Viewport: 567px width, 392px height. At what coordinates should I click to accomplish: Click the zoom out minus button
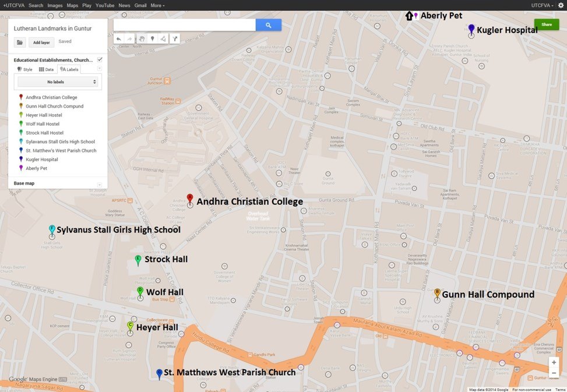[x=554, y=373]
